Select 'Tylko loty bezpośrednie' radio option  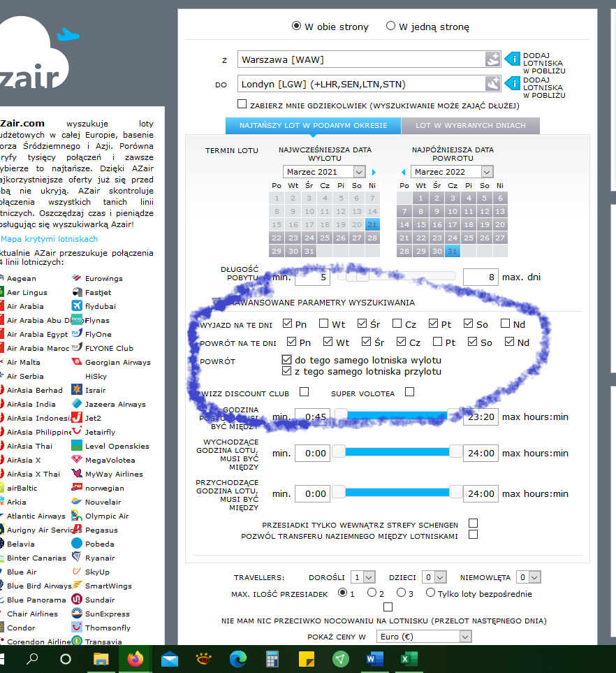(x=430, y=593)
